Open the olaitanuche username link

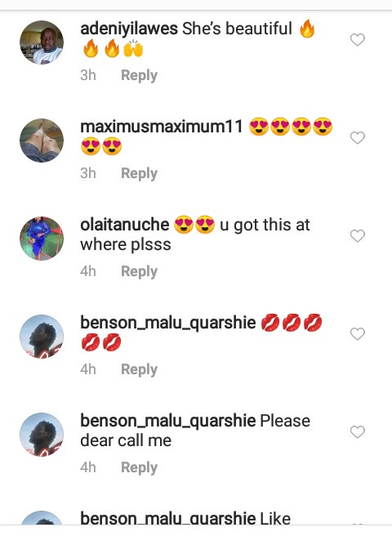coord(124,225)
